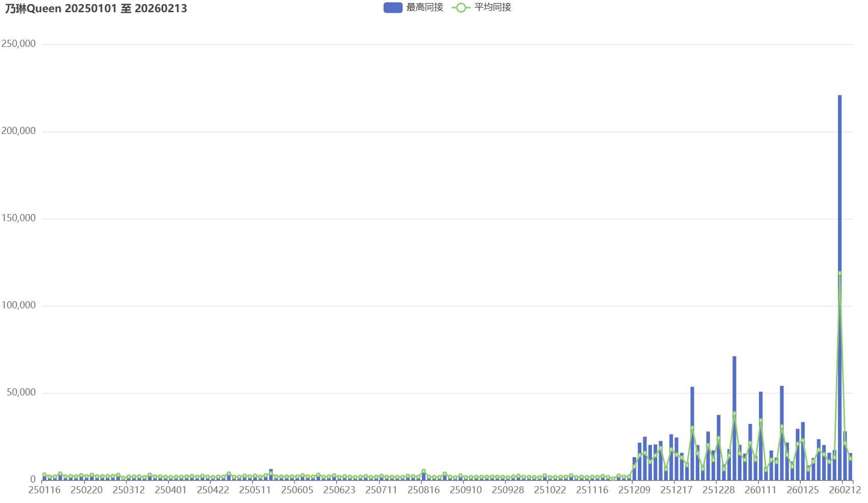Click the blue 最高同接 legend swatch
This screenshot has width=868, height=503.
click(x=393, y=8)
